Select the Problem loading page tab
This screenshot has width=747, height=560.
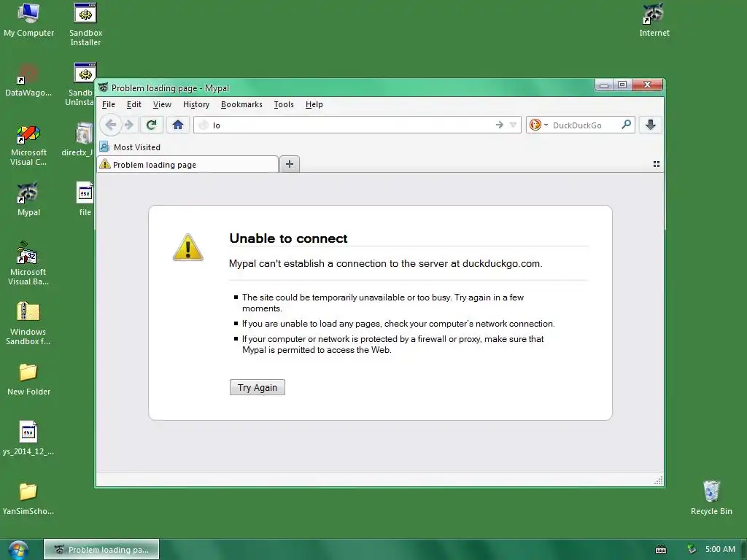pos(187,165)
